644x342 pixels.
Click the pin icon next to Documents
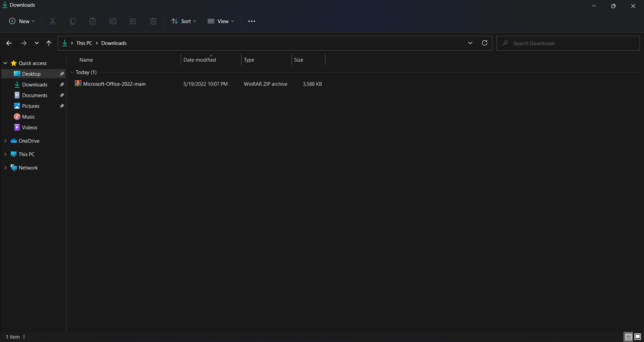(62, 95)
